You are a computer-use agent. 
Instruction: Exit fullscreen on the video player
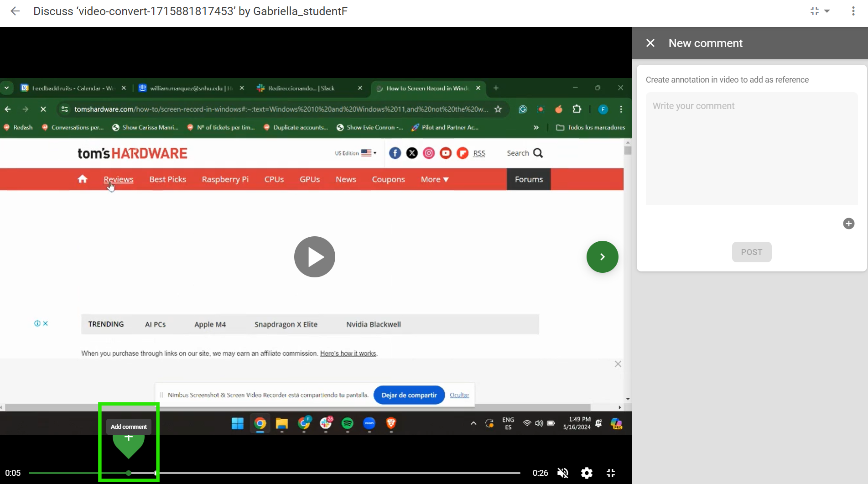pyautogui.click(x=611, y=473)
